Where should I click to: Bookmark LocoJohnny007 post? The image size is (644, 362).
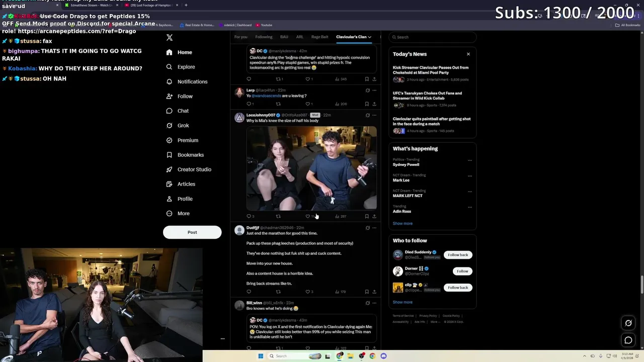point(367,216)
